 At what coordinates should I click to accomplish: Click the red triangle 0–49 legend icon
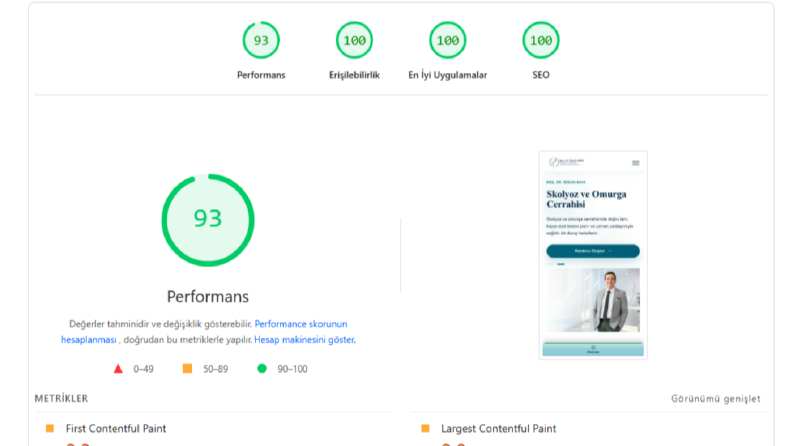[x=118, y=369]
